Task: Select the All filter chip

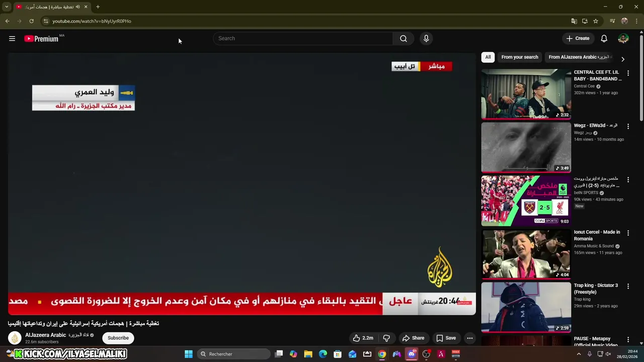Action: 488,57
